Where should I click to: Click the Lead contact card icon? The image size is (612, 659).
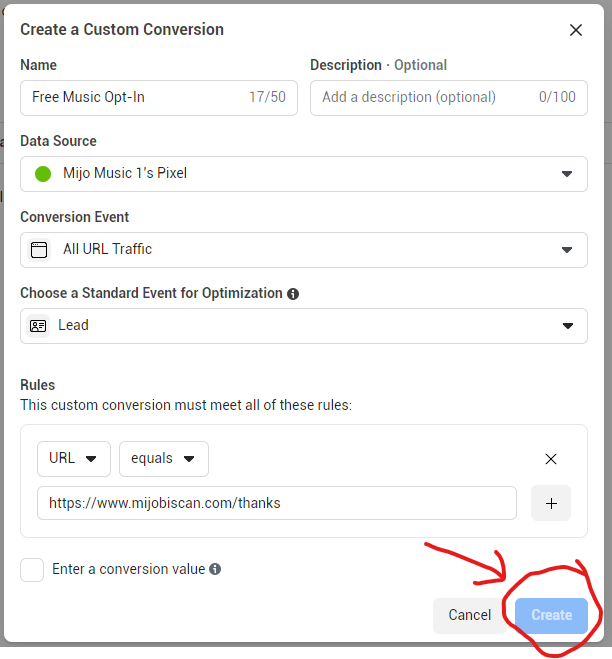point(38,326)
